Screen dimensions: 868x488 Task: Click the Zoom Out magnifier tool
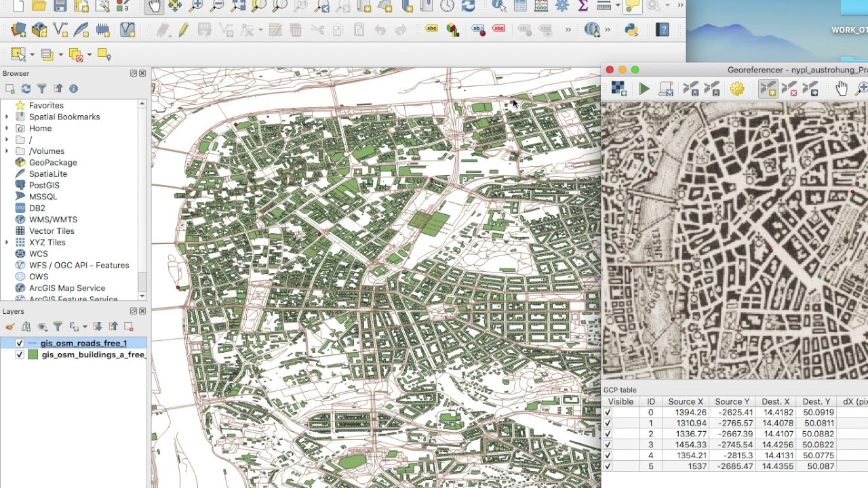pos(217,6)
